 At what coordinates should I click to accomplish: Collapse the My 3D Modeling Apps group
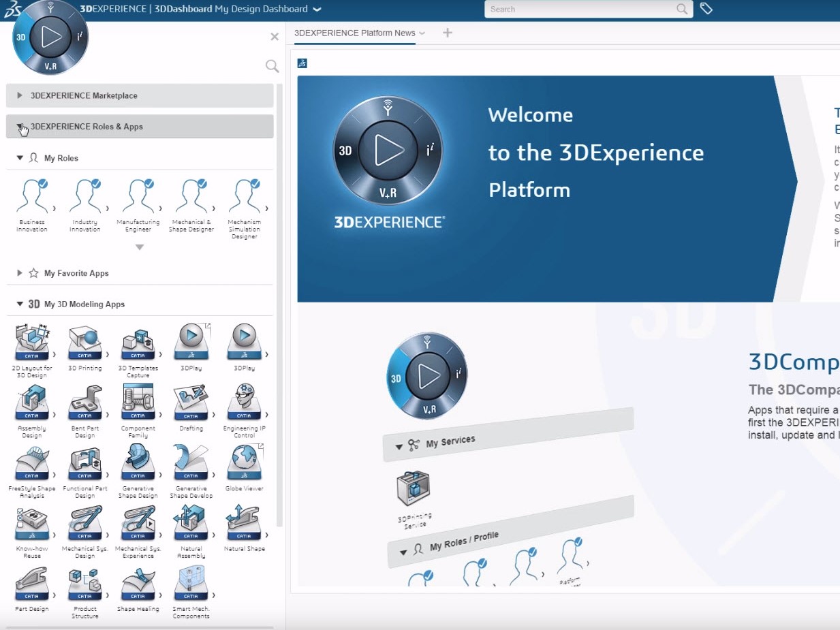click(x=20, y=304)
